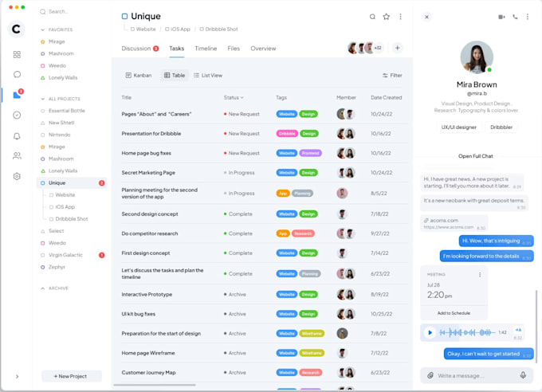
Task: Click Open Full Chat
Action: (476, 156)
